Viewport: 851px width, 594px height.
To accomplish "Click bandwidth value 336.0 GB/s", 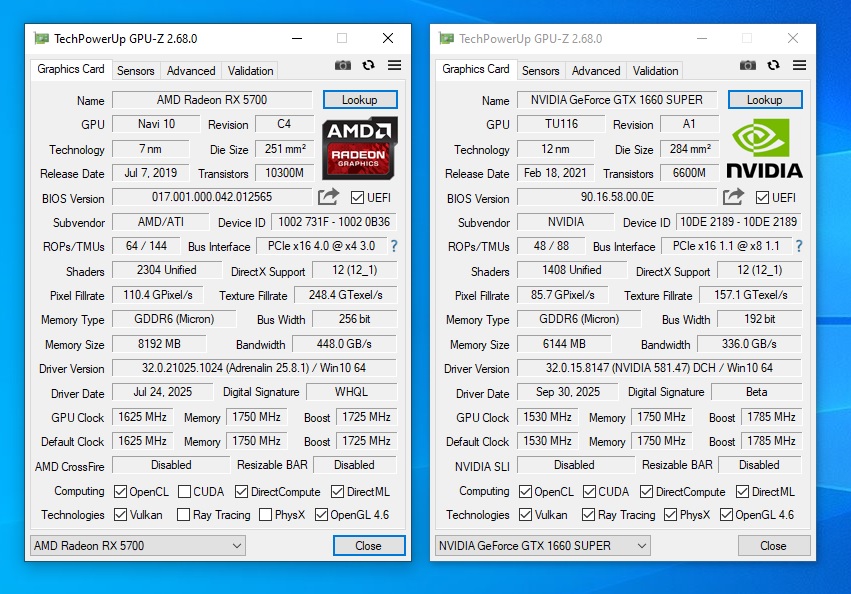I will click(x=750, y=344).
